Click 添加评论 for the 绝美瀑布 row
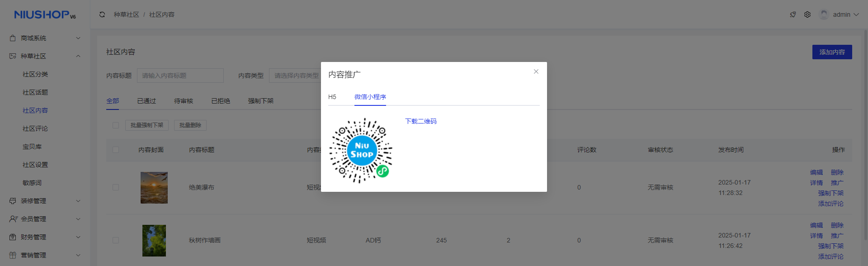 831,204
